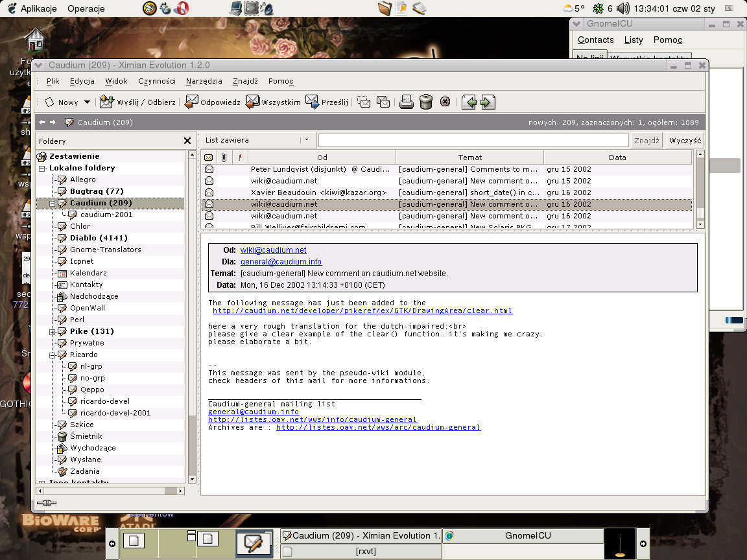Open the Plik menu

point(53,81)
